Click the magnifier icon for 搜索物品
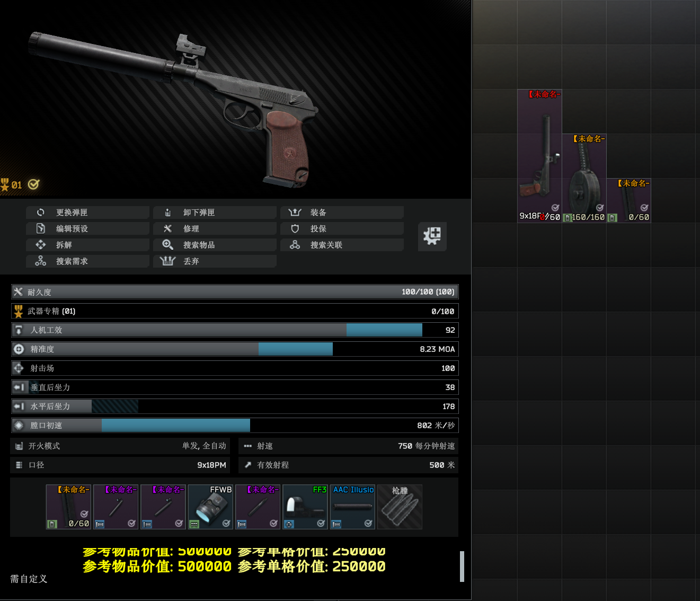Image resolution: width=700 pixels, height=601 pixels. click(x=167, y=245)
